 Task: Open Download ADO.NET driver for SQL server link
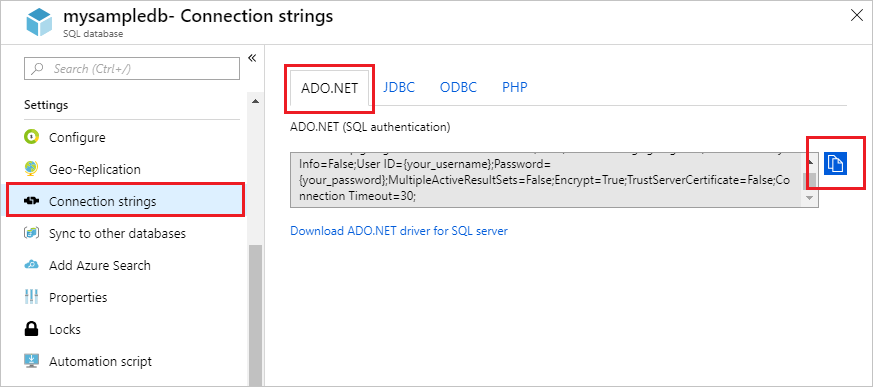tap(399, 231)
